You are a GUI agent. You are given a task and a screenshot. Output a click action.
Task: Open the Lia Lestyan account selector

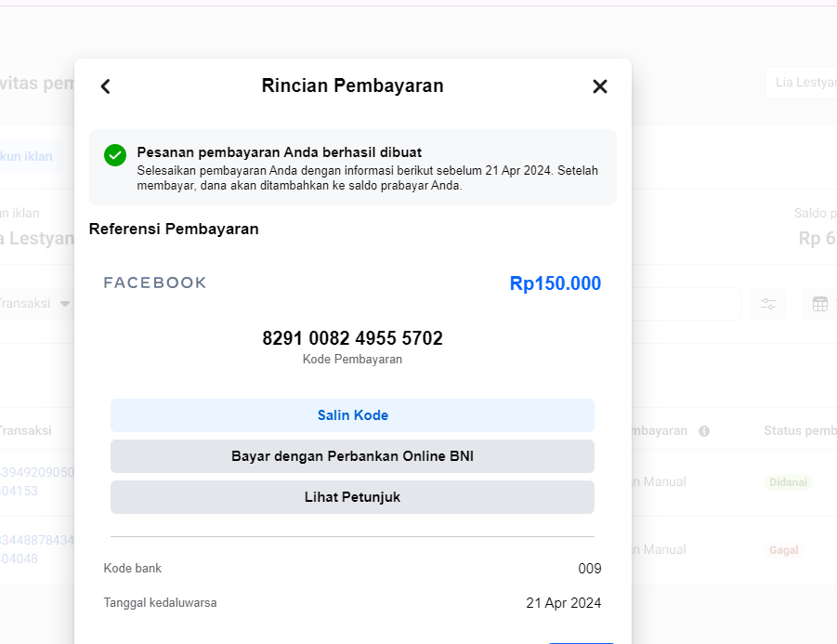point(801,83)
